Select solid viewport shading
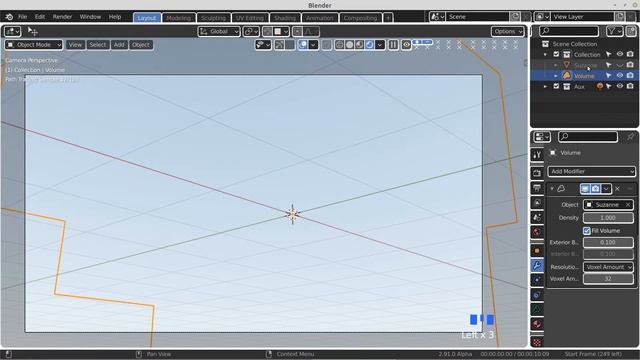This screenshot has height=360, width=640. 349,44
